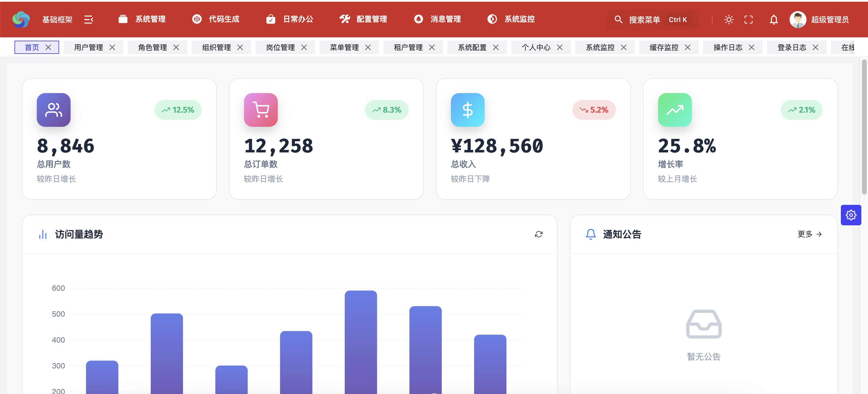Click the 总订单数 shopping cart icon
The height and width of the screenshot is (394, 868).
pos(261,110)
